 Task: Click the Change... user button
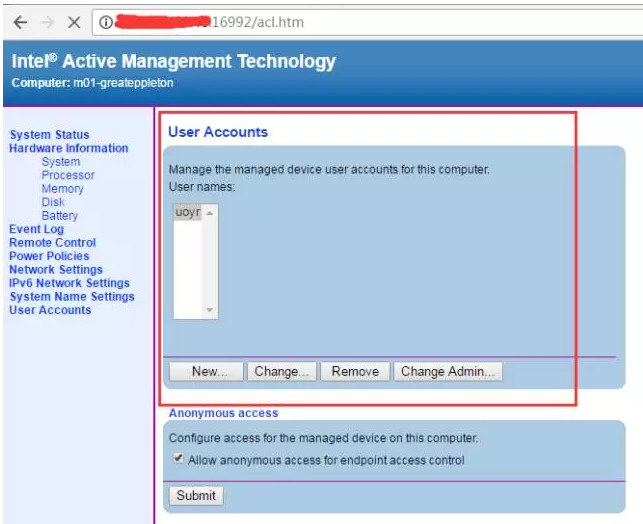(282, 371)
